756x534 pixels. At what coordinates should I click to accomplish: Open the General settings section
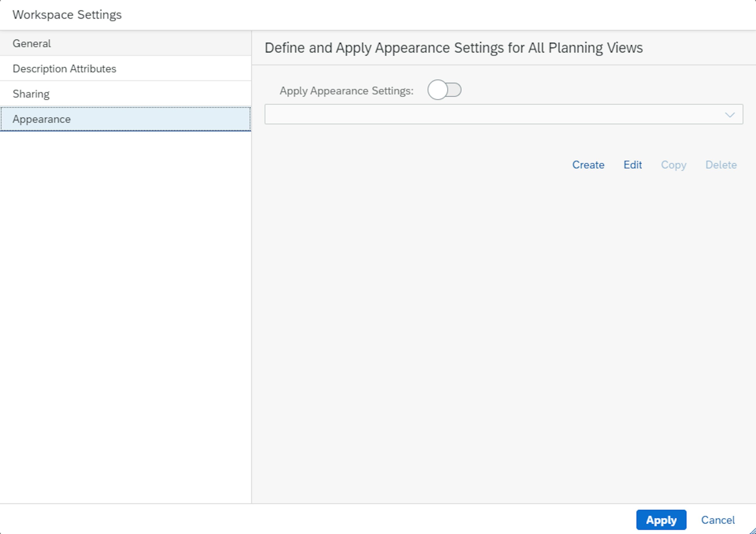(x=32, y=44)
